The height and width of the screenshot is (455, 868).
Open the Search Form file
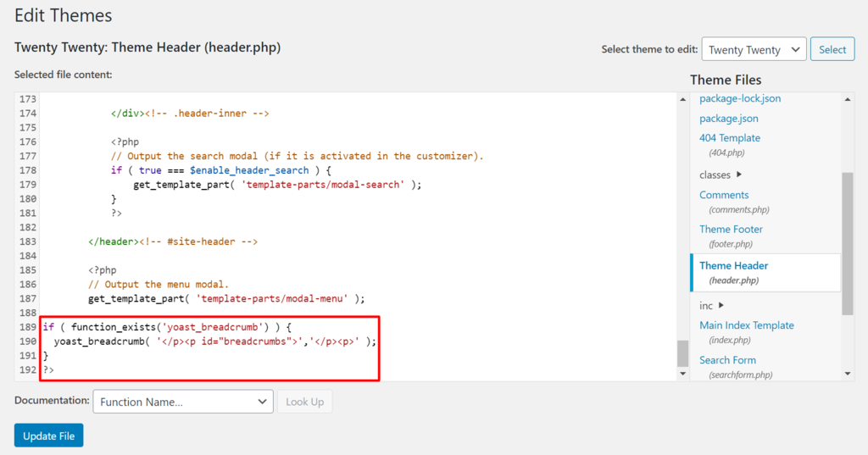[x=726, y=360]
